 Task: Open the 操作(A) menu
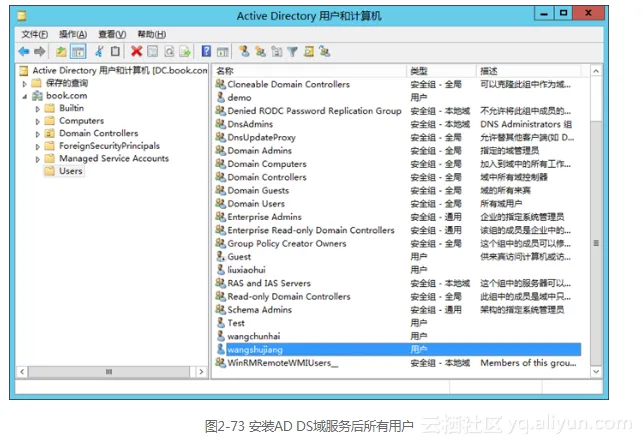[73, 34]
